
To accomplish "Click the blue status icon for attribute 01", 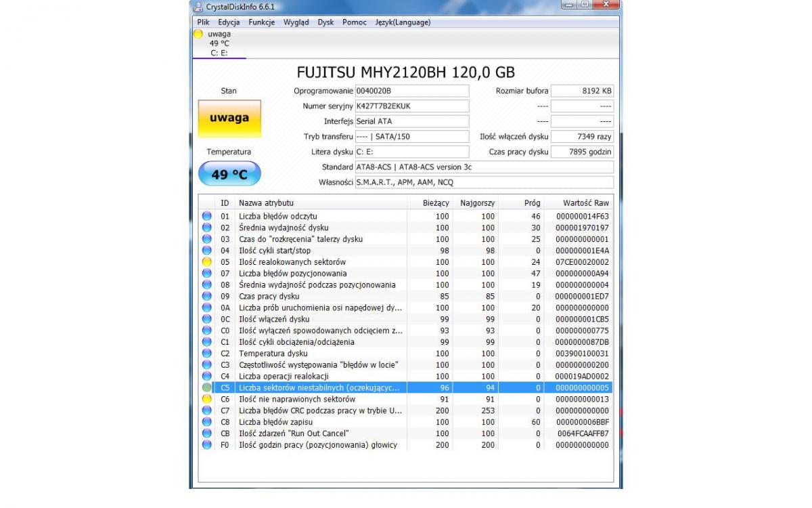I will tap(207, 216).
